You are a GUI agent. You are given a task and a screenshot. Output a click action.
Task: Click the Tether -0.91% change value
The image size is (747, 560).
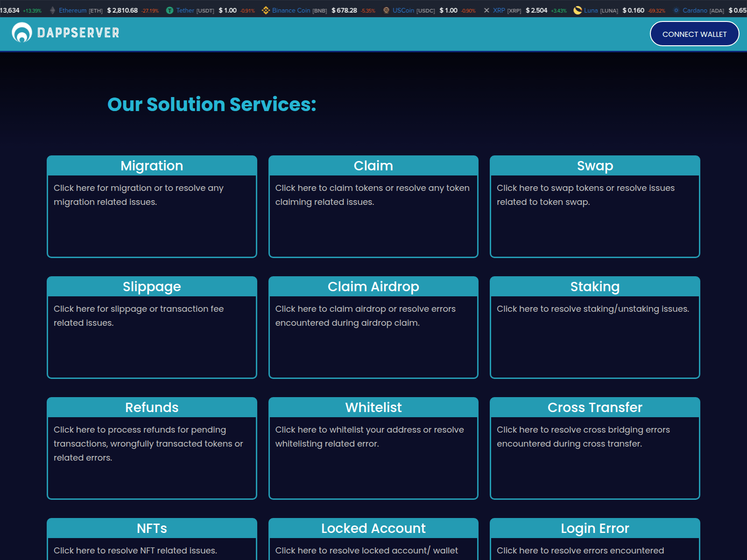point(247,11)
